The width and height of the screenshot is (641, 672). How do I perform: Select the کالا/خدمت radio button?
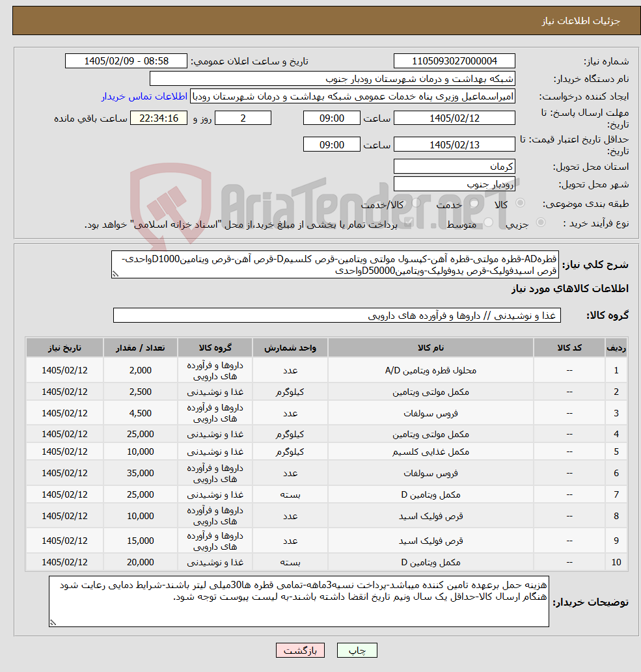416,203
